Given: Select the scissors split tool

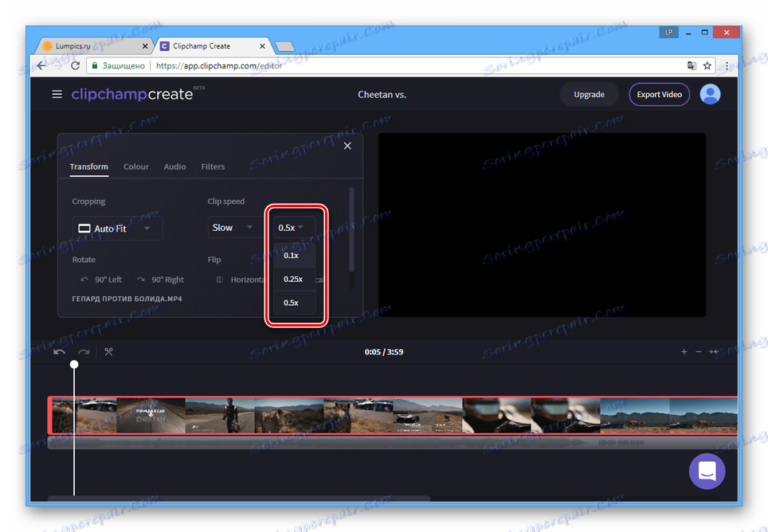Looking at the screenshot, I should [x=109, y=351].
